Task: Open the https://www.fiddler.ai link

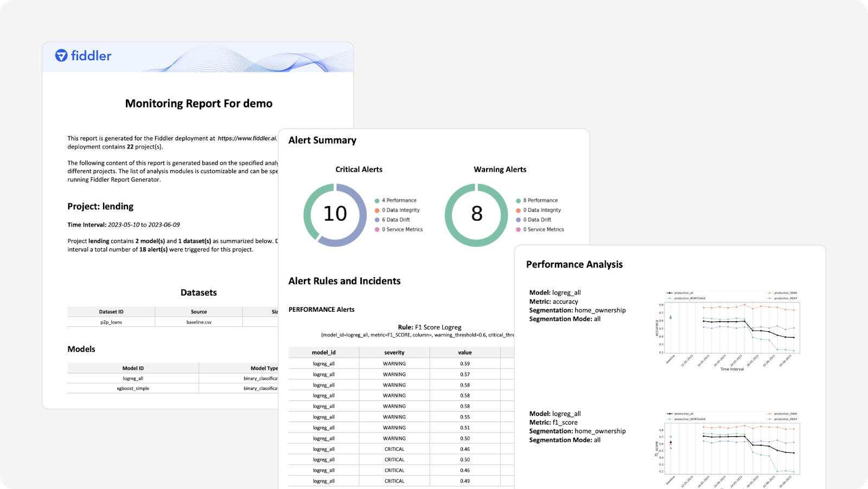Action: click(246, 138)
